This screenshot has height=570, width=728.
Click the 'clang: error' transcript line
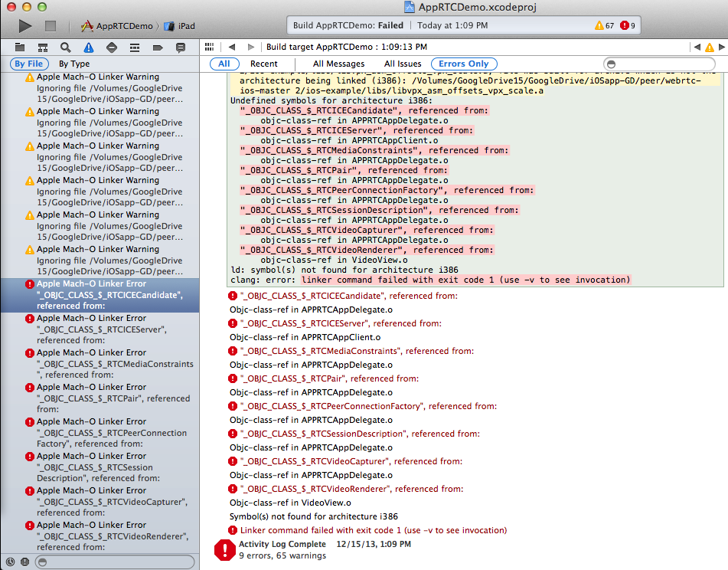click(430, 280)
